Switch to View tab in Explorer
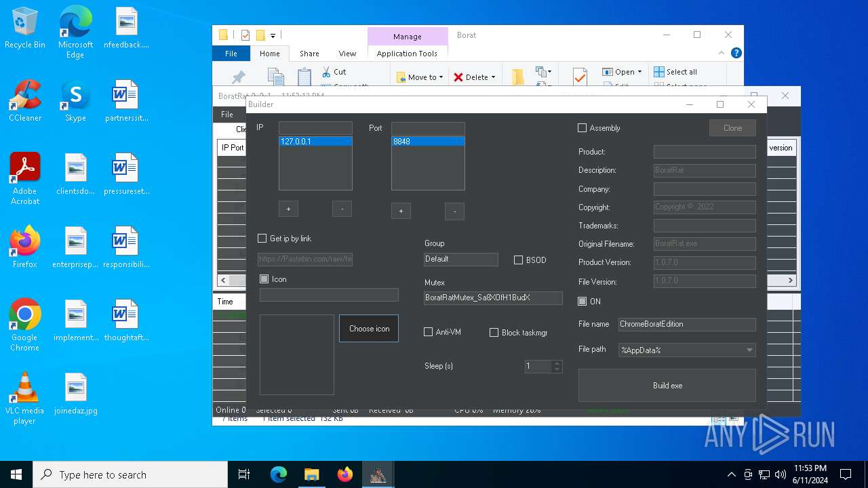The image size is (868, 488). click(347, 54)
